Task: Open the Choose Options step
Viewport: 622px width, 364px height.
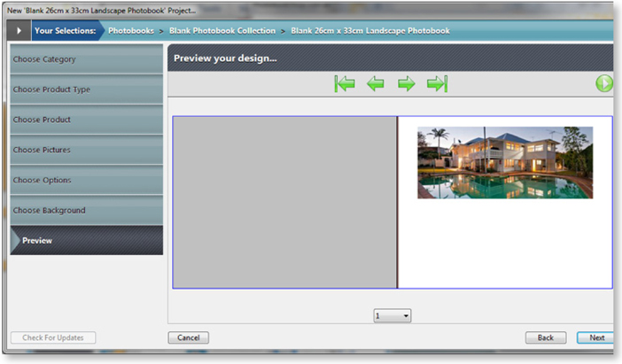Action: click(x=86, y=180)
